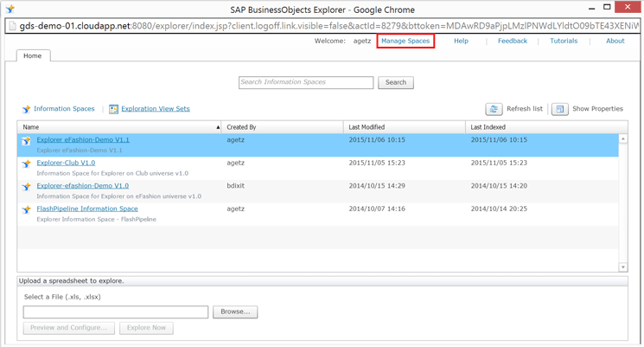Open Explorer-efashion-Demo V1.0 space
Viewport: 644px width, 347px height.
[83, 186]
